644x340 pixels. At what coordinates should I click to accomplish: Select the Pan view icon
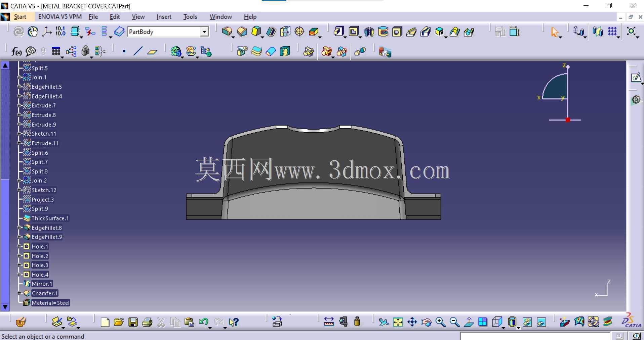click(412, 322)
